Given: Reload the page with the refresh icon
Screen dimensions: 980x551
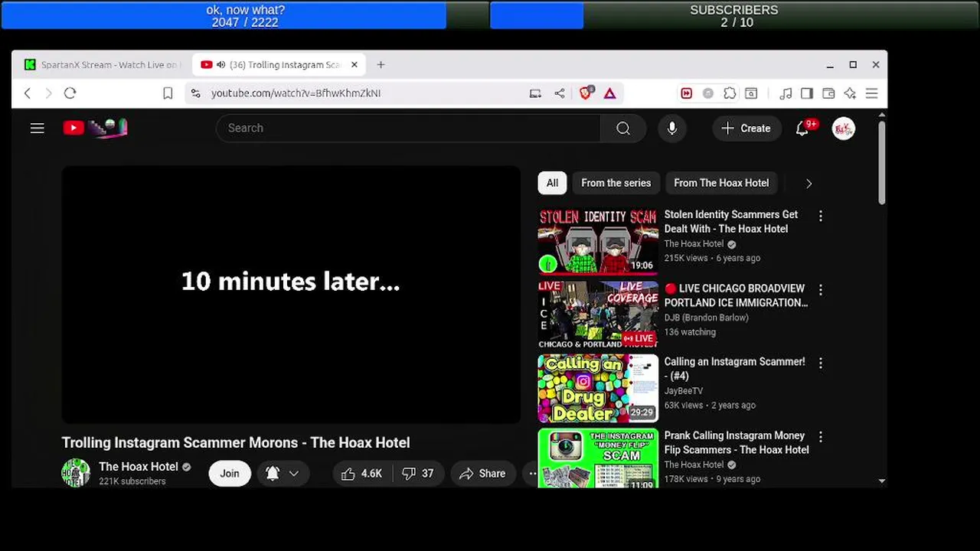Looking at the screenshot, I should pyautogui.click(x=70, y=93).
